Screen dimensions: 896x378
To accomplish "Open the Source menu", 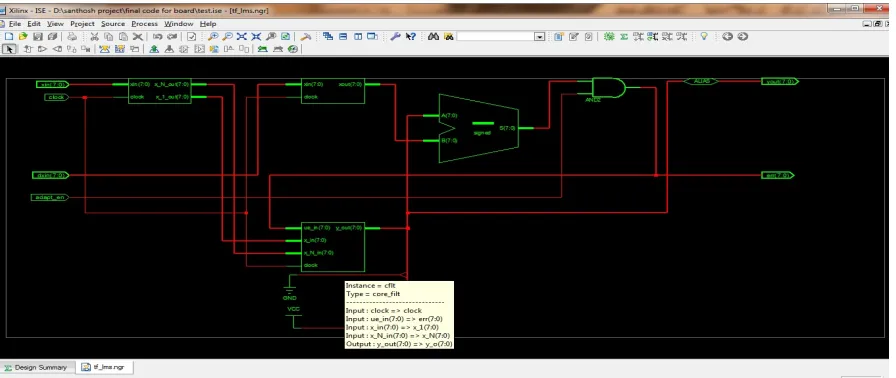I will click(x=113, y=24).
